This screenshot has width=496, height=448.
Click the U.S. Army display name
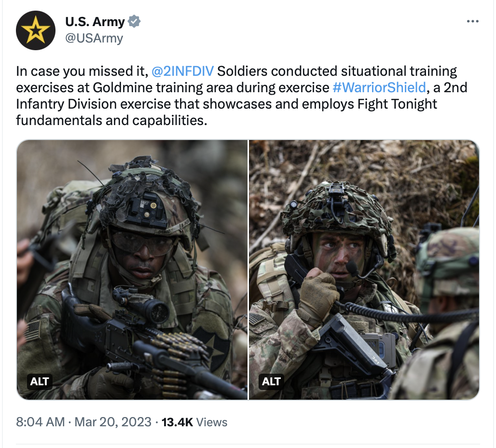(95, 22)
